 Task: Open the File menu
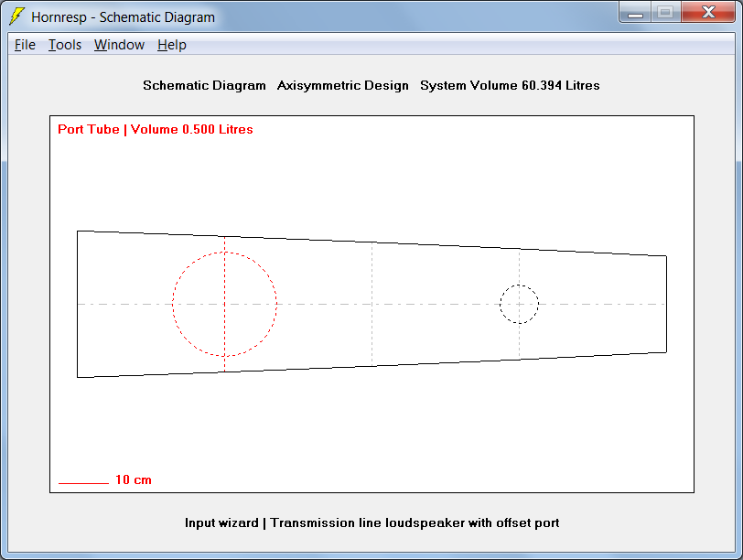[x=25, y=45]
